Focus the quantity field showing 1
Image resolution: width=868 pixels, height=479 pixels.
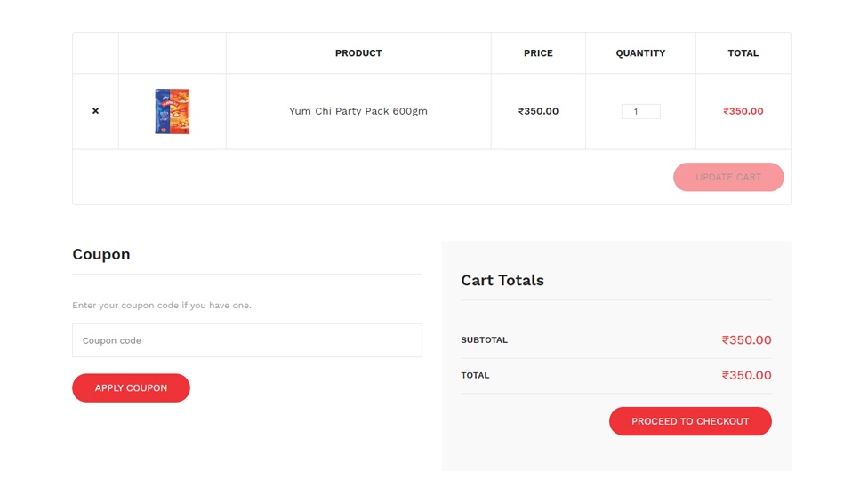(640, 112)
